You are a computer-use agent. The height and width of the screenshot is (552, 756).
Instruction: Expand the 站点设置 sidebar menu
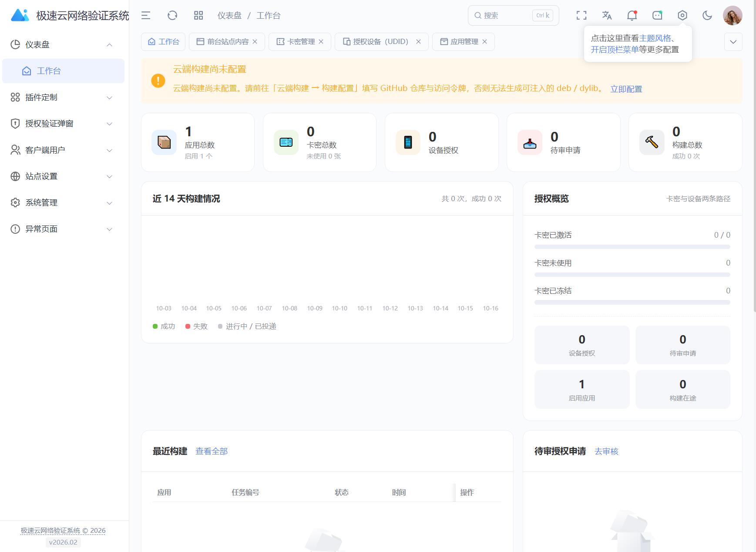63,176
